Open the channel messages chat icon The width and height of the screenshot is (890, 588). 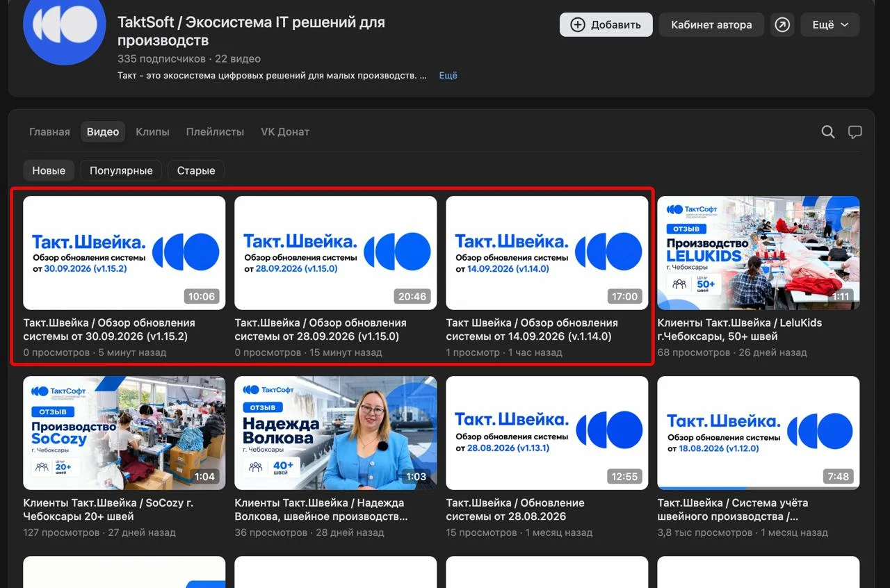(855, 132)
